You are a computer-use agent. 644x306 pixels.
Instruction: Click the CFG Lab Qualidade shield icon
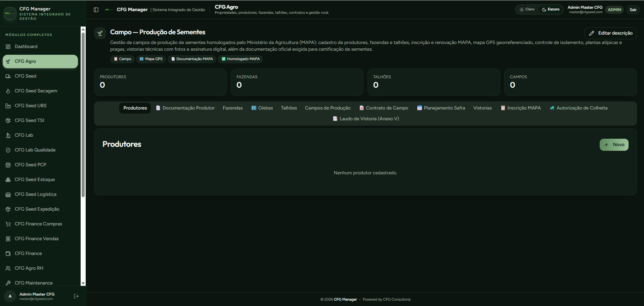coord(8,150)
